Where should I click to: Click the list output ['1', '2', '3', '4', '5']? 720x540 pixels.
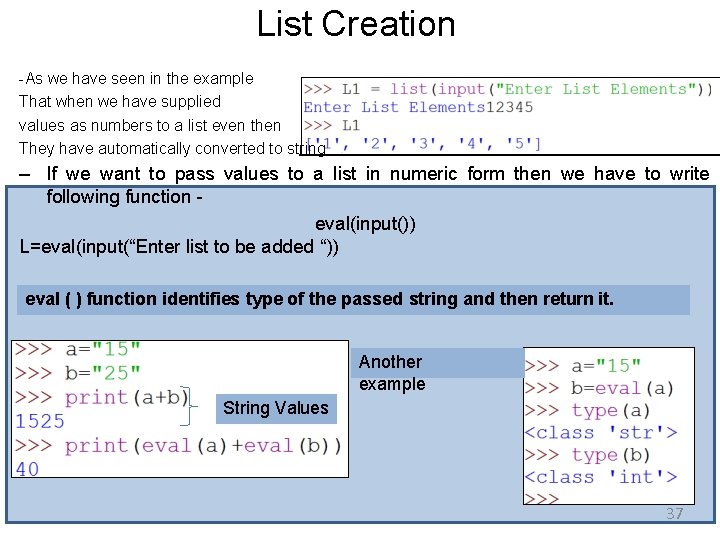coord(423,144)
